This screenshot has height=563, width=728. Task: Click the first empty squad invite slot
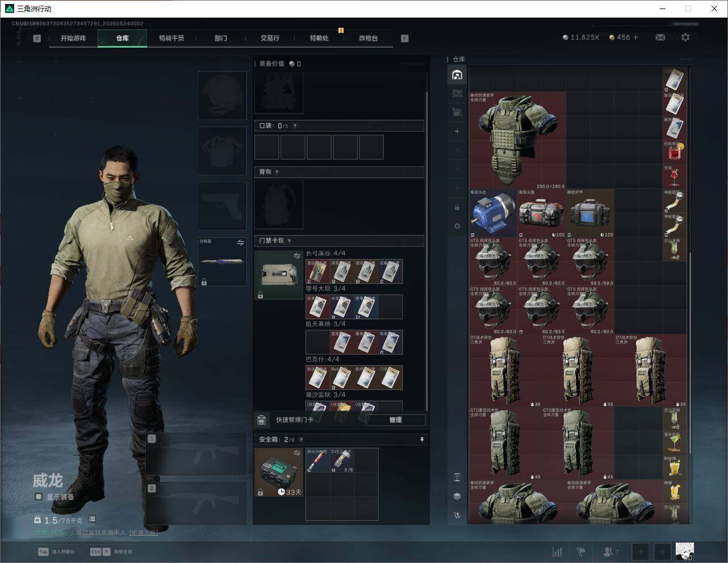click(x=641, y=551)
